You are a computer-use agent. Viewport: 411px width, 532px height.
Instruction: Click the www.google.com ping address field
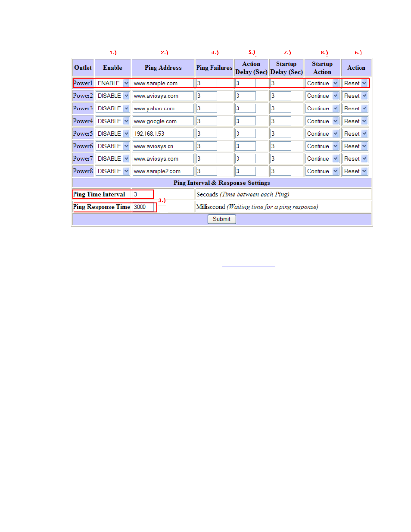click(x=163, y=121)
